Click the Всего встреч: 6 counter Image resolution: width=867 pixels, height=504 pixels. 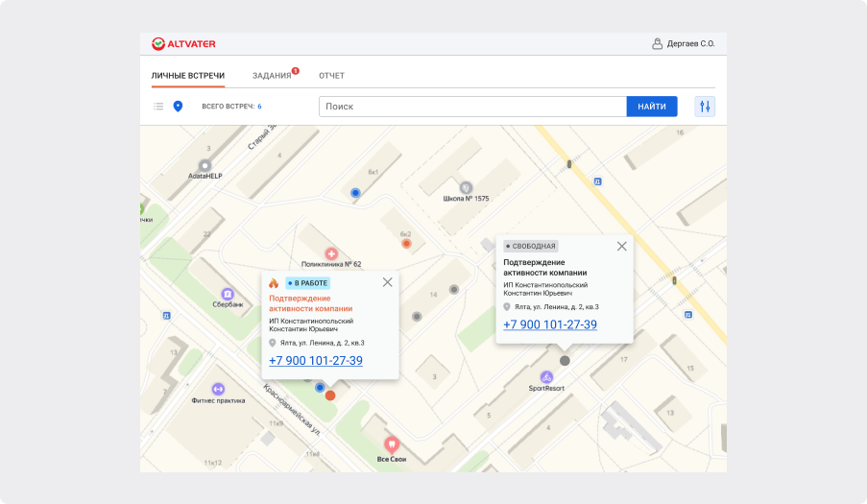[231, 107]
